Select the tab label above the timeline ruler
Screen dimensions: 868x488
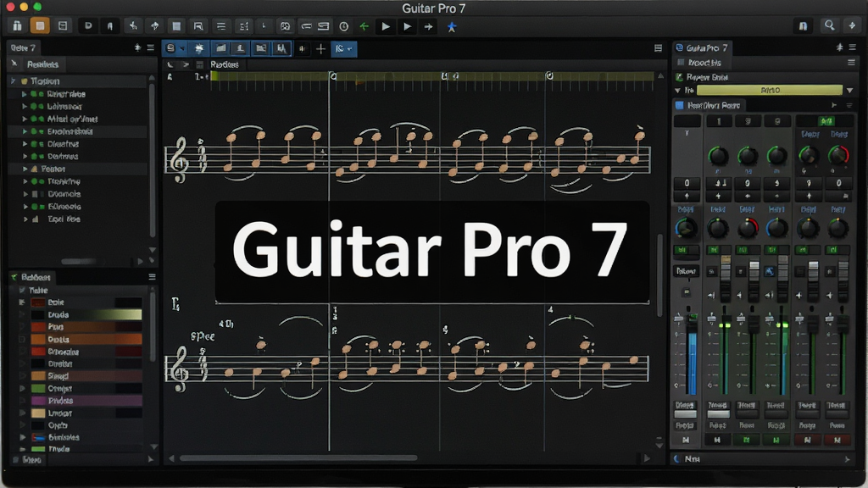point(224,64)
